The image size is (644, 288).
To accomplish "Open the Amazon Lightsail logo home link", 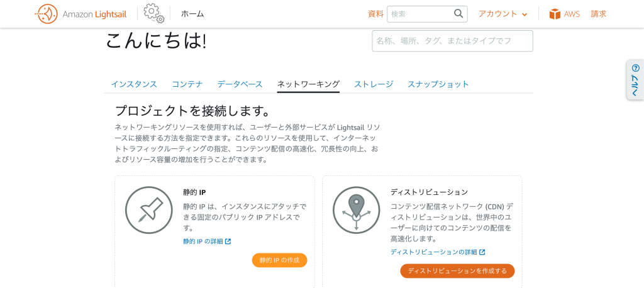I will [x=80, y=14].
